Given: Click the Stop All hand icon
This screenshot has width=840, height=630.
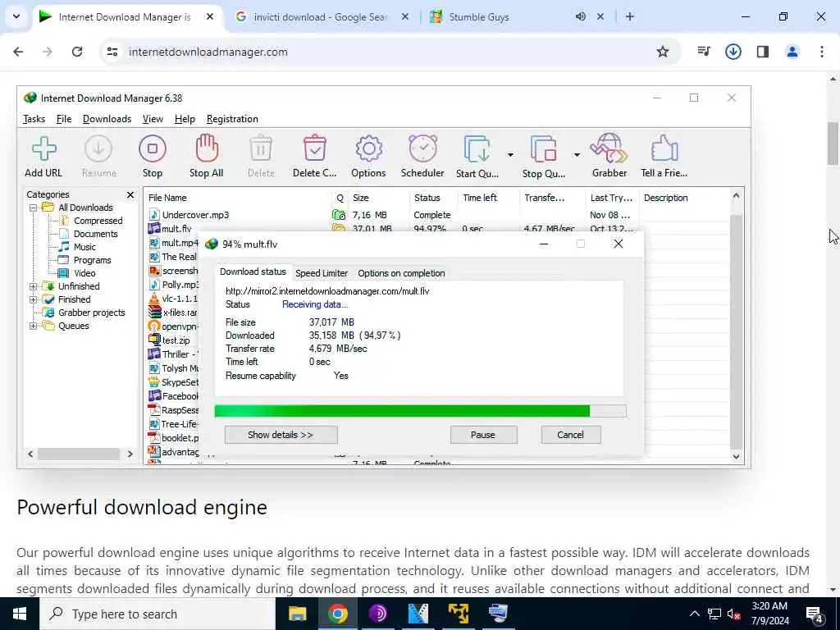Looking at the screenshot, I should 207,149.
